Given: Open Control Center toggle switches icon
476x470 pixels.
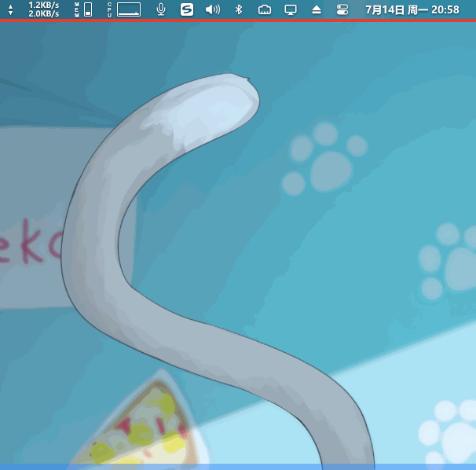Looking at the screenshot, I should click(342, 9).
